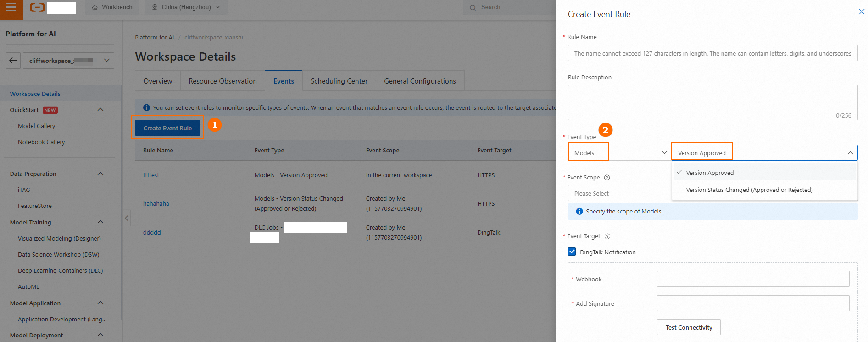Collapse the Model Training section

click(100, 222)
